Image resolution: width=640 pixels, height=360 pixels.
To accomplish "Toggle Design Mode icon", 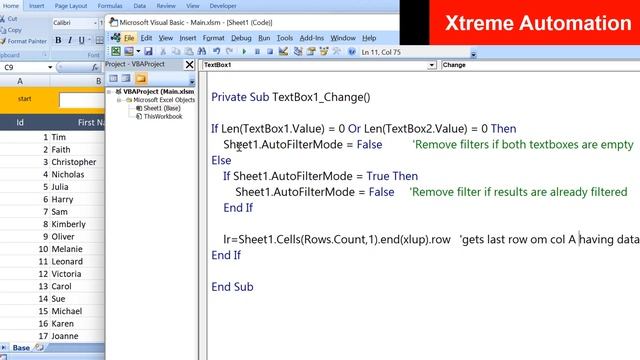I will [x=283, y=51].
